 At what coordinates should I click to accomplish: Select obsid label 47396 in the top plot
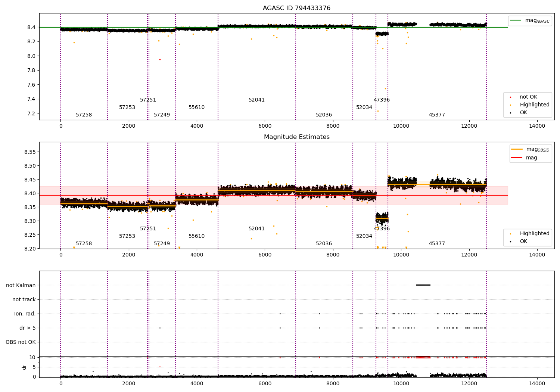[x=382, y=100]
